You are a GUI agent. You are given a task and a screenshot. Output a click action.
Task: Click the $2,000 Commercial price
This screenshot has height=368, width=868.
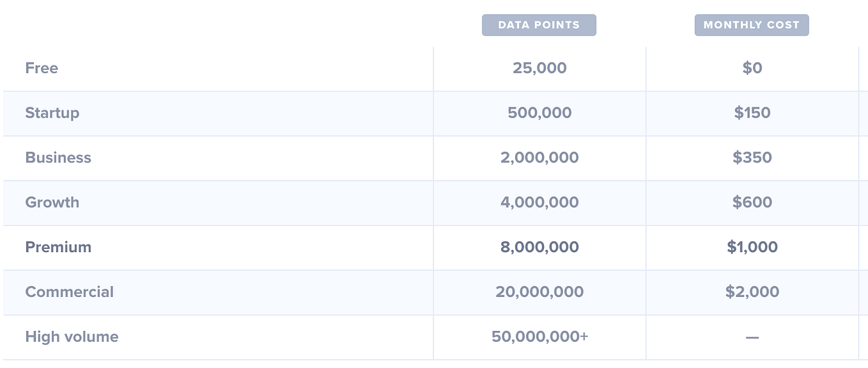tap(752, 292)
